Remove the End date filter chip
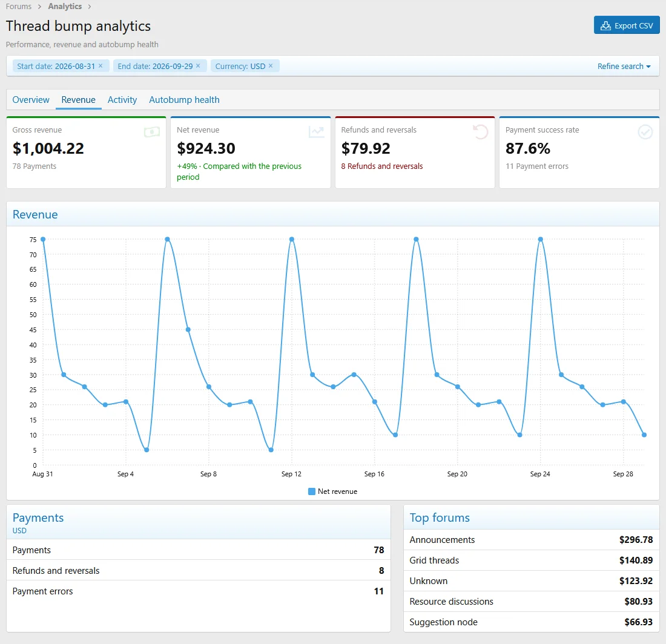666x644 pixels. [x=198, y=66]
